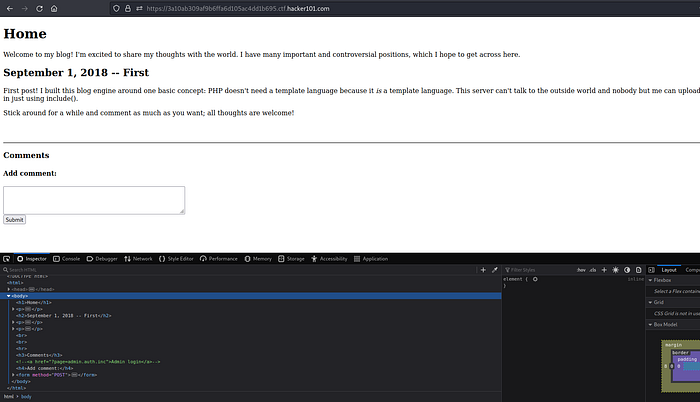Toggle the .cls classes panel
Viewport: 700px width, 402px height.
point(592,270)
